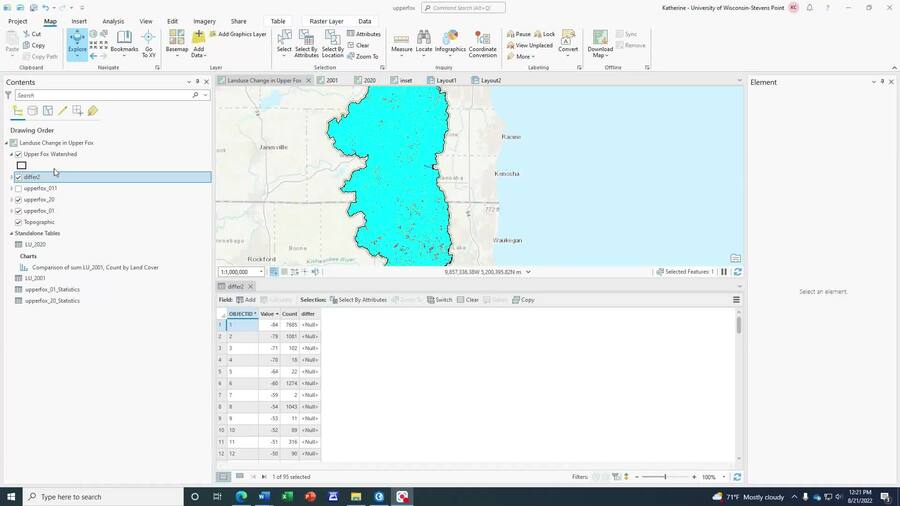Screen dimensions: 900x506
Task: Click table Select By Attributes button
Action: coord(358,300)
